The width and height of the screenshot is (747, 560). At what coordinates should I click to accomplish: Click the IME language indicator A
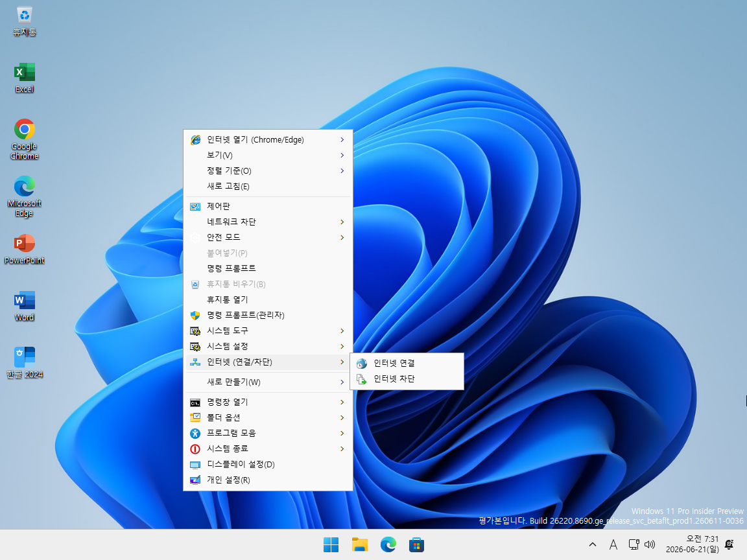[x=613, y=544]
